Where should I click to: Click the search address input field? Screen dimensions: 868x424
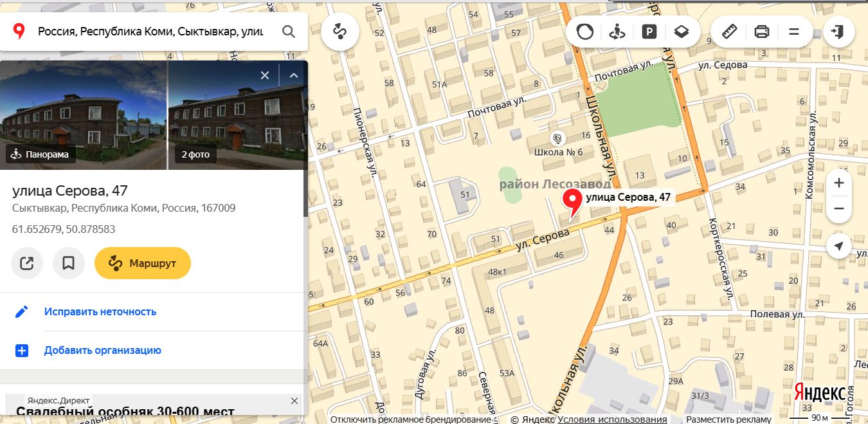(x=150, y=32)
